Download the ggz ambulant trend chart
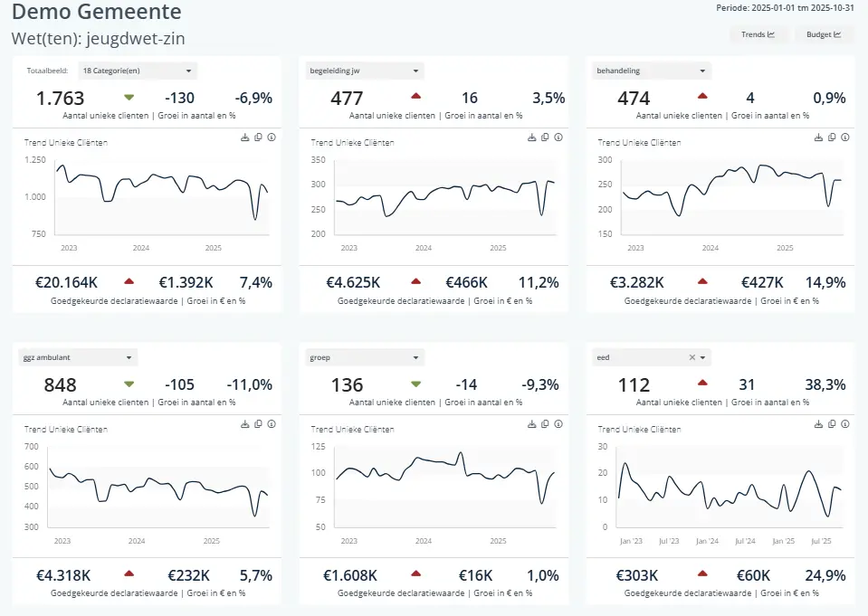 click(x=244, y=423)
